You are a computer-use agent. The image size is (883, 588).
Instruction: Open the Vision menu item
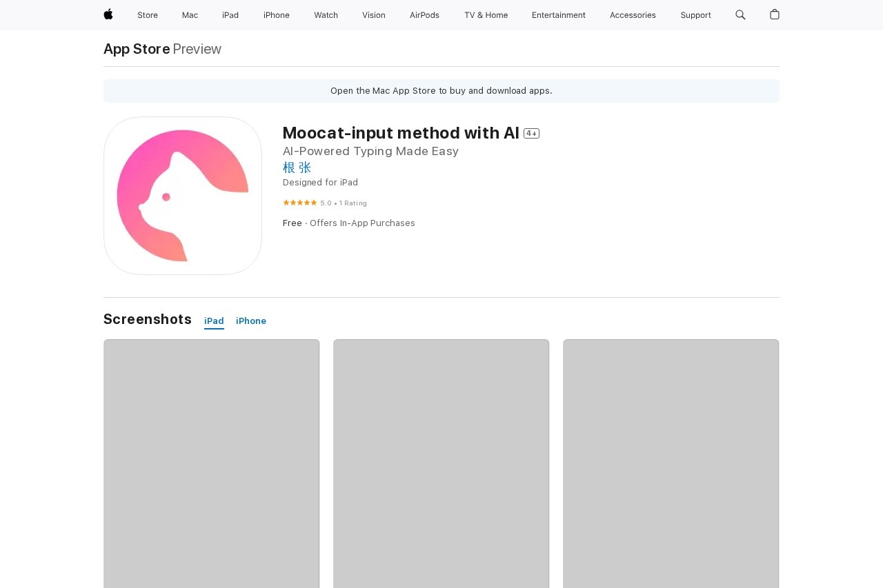point(374,15)
